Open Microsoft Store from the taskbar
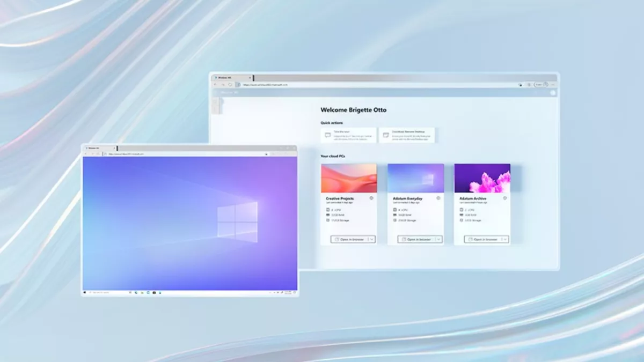This screenshot has height=362, width=644. pyautogui.click(x=155, y=292)
